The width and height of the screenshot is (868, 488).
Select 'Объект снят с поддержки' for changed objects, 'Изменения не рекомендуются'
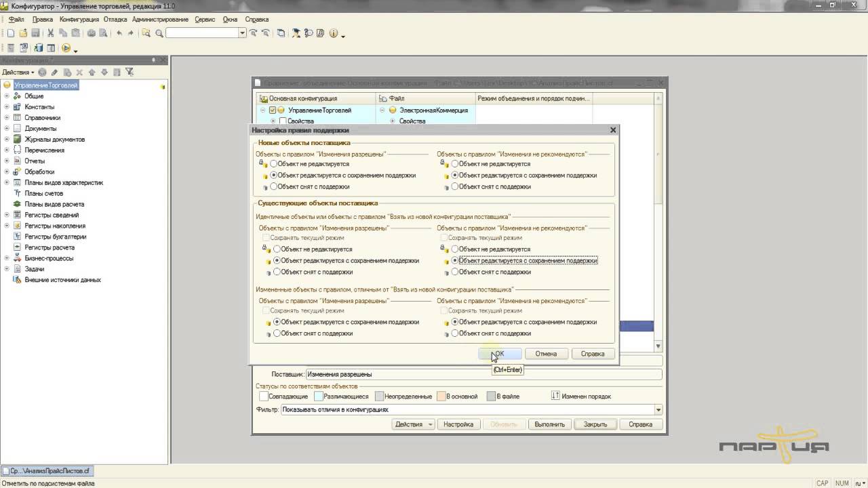pos(456,333)
